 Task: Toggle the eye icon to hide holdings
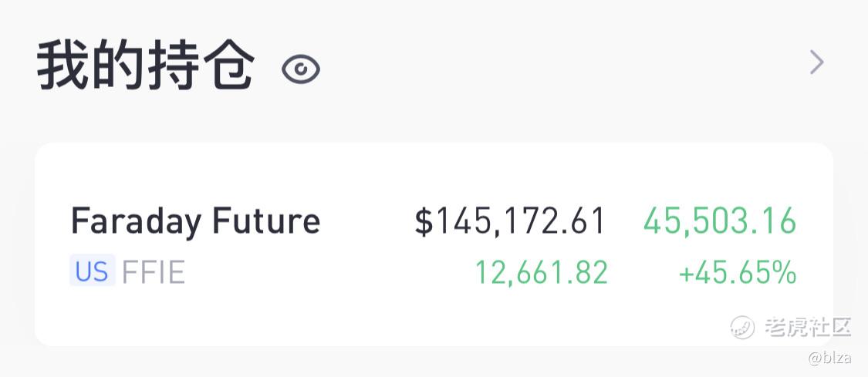click(x=301, y=69)
